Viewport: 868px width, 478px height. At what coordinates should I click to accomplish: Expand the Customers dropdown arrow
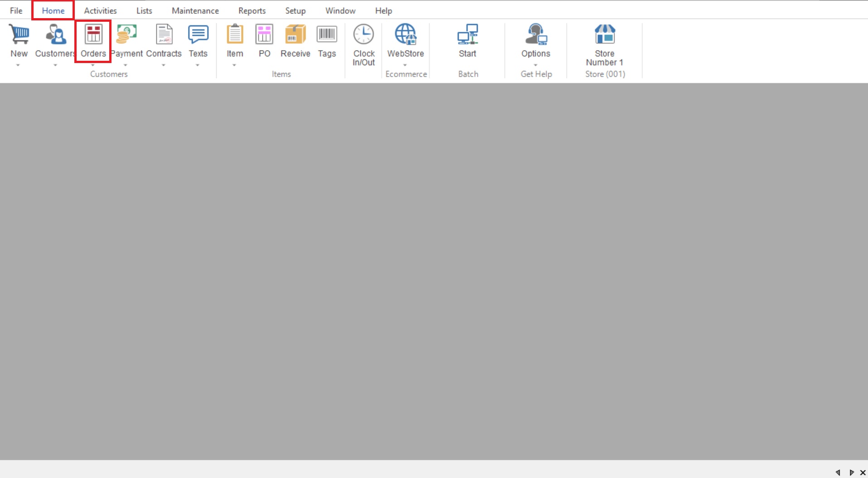pos(55,65)
